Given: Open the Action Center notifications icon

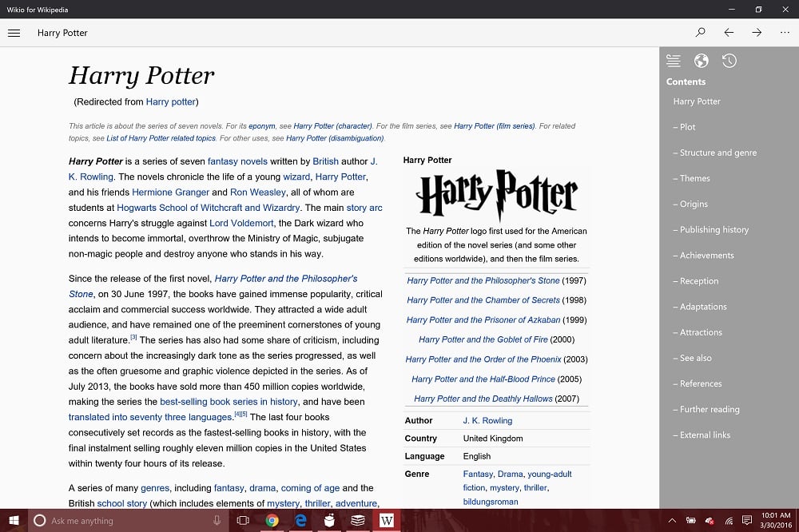Looking at the screenshot, I should coord(747,520).
